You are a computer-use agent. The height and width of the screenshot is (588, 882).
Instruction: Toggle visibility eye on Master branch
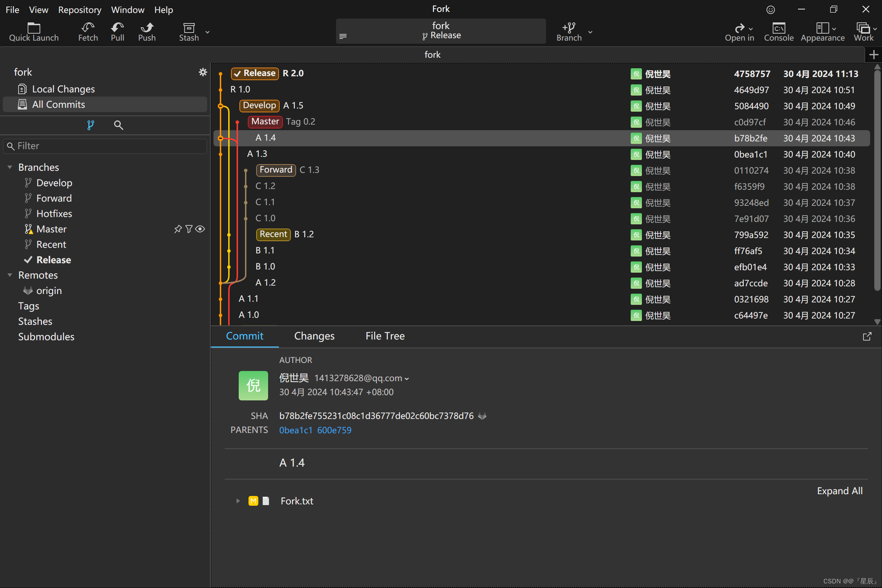200,229
